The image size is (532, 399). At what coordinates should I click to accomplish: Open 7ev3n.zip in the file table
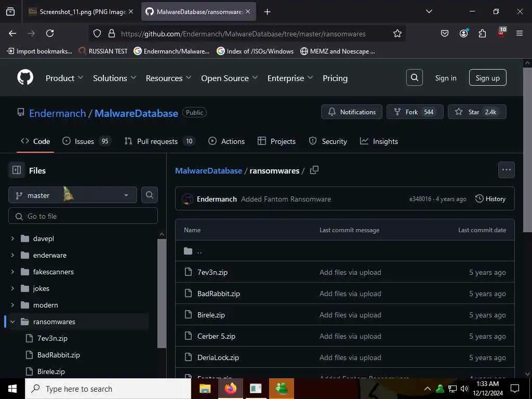212,272
